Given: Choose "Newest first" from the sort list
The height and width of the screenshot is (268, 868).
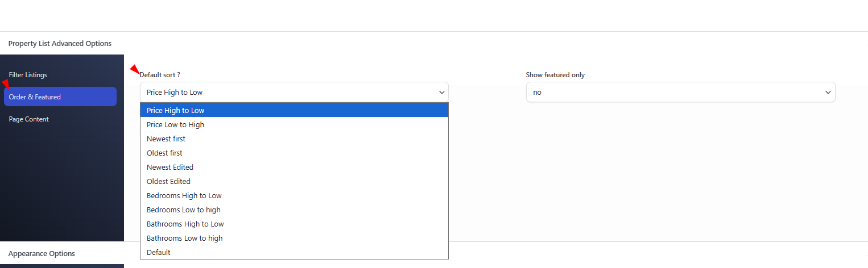Looking at the screenshot, I should (166, 139).
